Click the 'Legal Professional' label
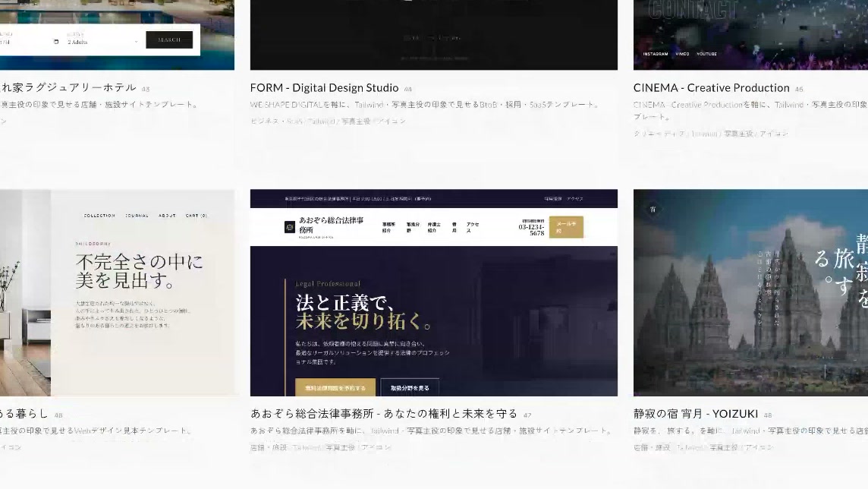This screenshot has height=489, width=868. (x=328, y=283)
